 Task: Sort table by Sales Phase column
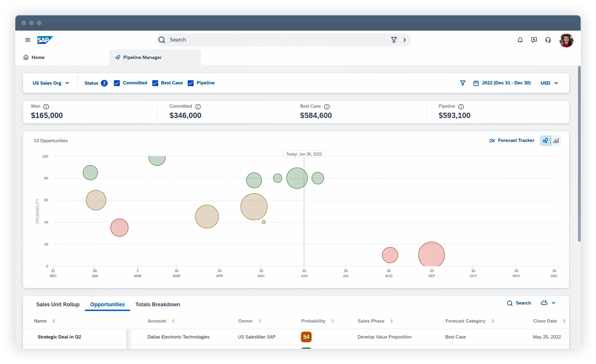click(392, 321)
